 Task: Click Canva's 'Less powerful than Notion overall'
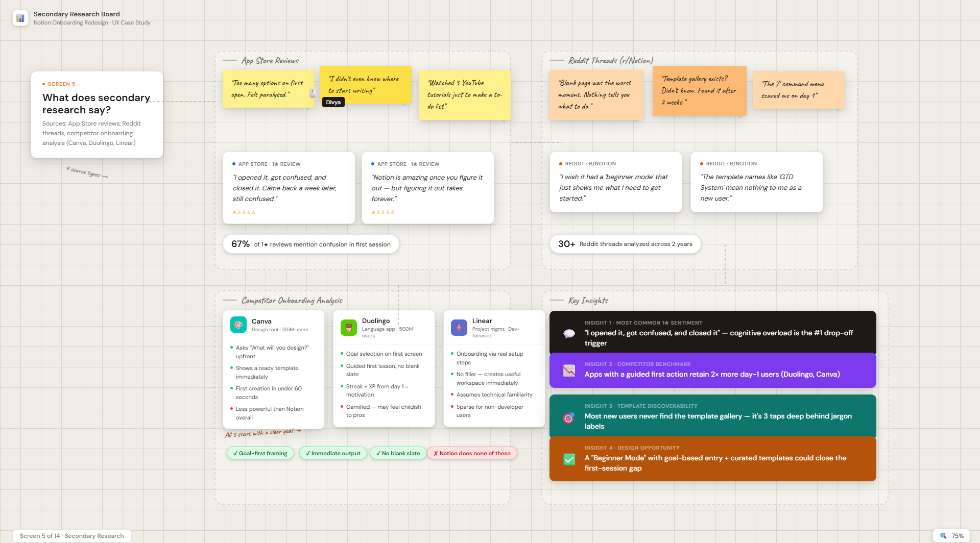tap(270, 413)
